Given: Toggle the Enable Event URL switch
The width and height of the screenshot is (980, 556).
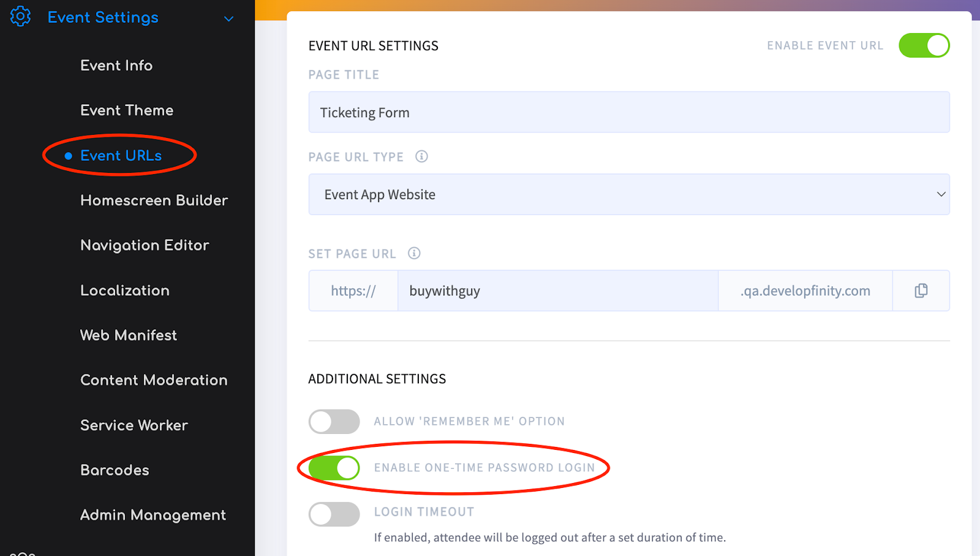Looking at the screenshot, I should point(924,45).
